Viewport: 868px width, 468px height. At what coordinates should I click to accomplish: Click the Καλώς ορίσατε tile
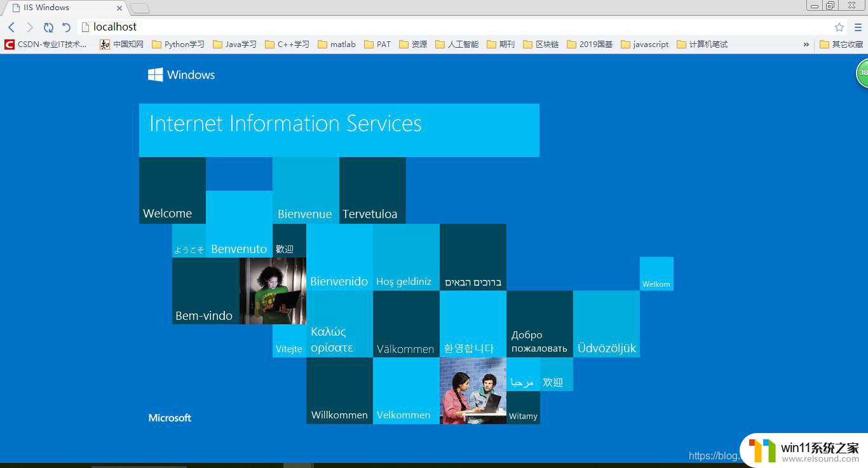pos(339,324)
